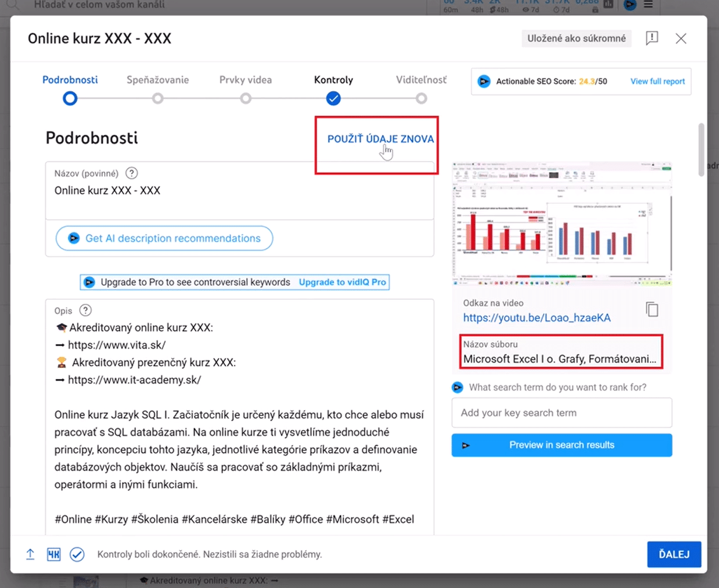Open the View full report link

pos(657,81)
